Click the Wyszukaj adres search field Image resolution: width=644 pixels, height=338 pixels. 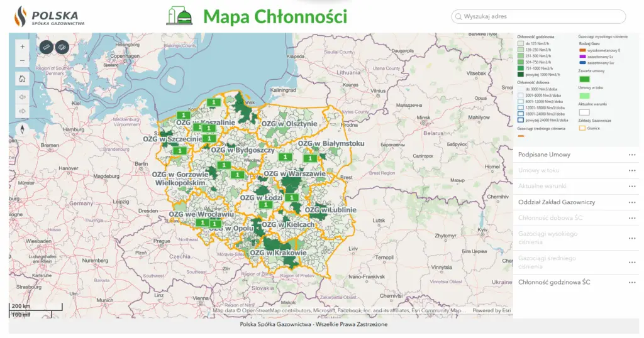coord(541,16)
